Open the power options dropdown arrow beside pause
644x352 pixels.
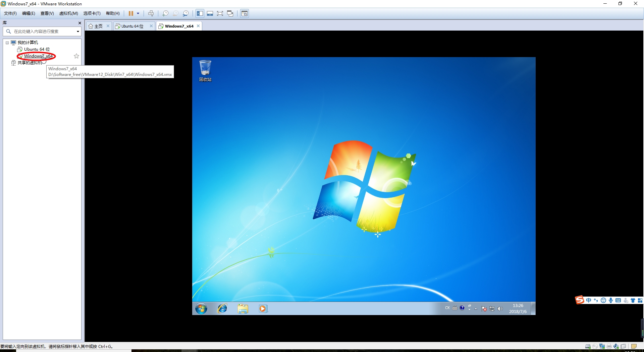pyautogui.click(x=138, y=13)
